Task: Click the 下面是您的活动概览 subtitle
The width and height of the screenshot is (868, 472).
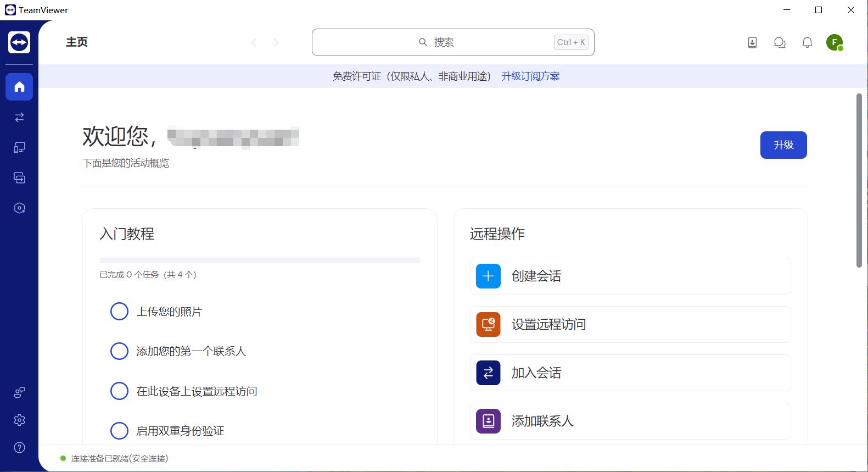Action: [x=126, y=163]
